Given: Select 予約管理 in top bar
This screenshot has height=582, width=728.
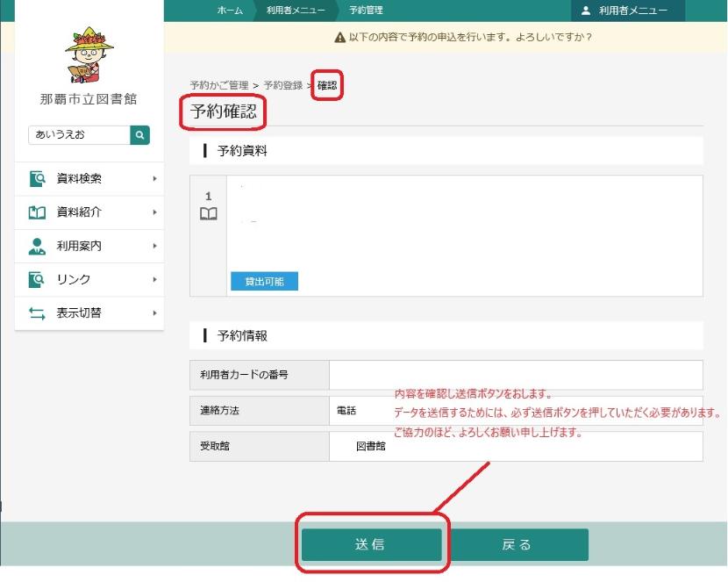Looking at the screenshot, I should pos(366,11).
